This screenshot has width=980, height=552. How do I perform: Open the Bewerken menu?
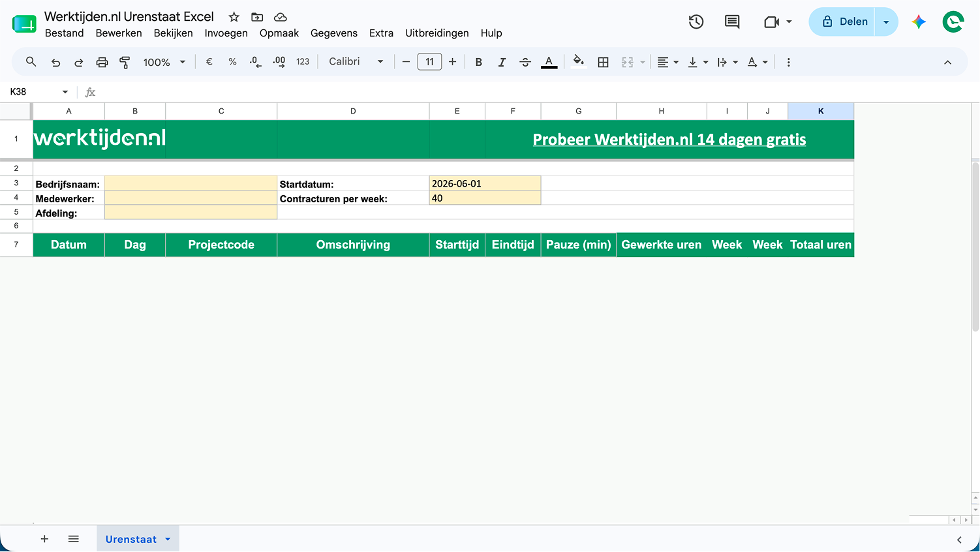click(119, 33)
